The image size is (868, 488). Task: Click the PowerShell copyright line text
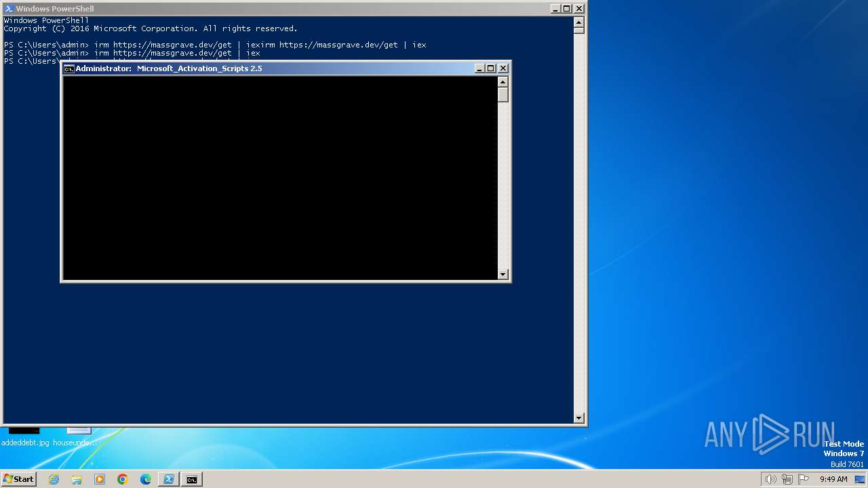[151, 28]
